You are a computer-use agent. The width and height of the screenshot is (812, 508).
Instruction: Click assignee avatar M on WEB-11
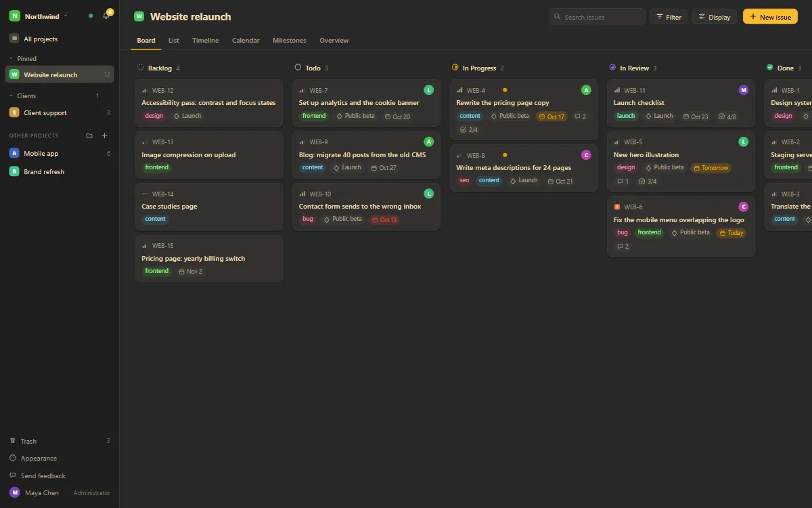coord(744,90)
